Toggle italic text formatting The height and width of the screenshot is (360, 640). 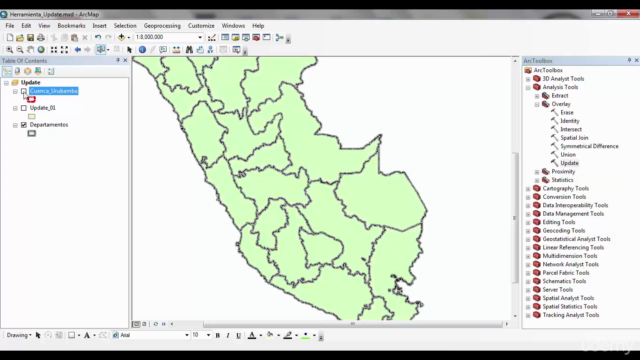click(228, 336)
